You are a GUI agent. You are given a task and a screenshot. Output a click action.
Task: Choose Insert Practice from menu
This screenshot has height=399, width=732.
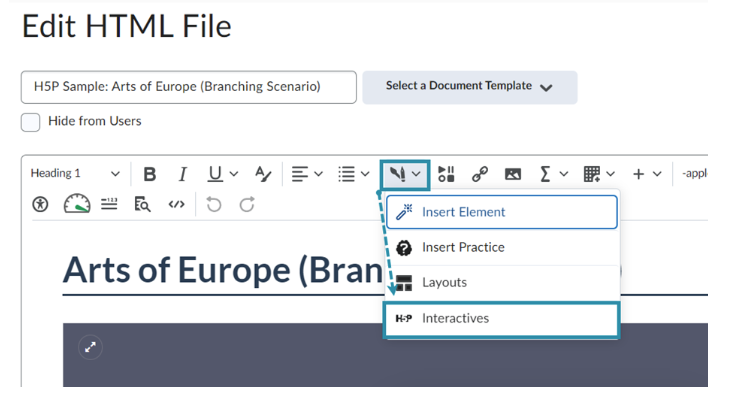point(502,247)
